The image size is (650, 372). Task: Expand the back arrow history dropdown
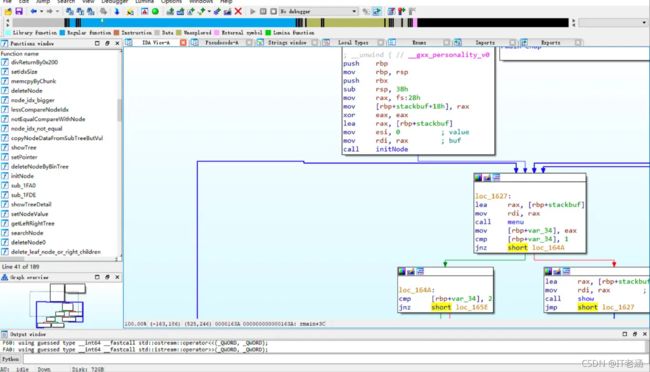(41, 11)
